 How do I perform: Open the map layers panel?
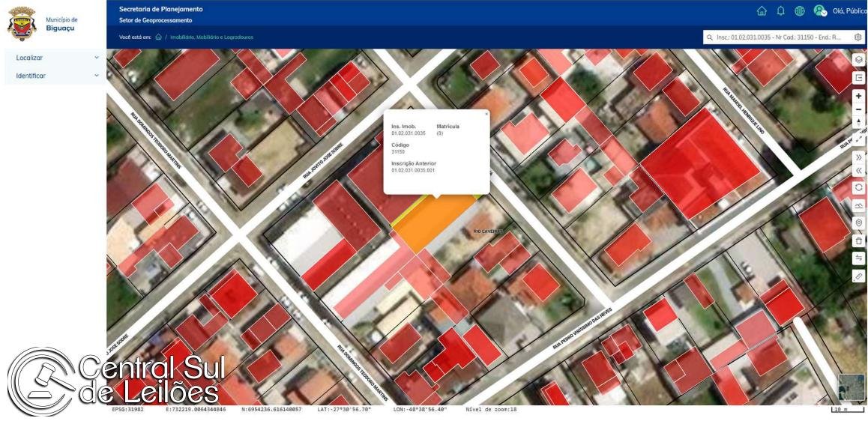[859, 60]
